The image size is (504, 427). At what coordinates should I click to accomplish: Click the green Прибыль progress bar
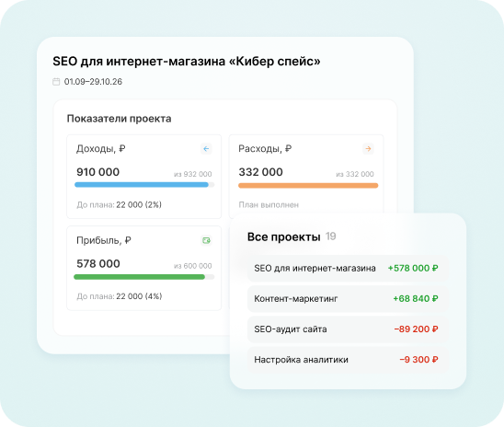(x=144, y=277)
